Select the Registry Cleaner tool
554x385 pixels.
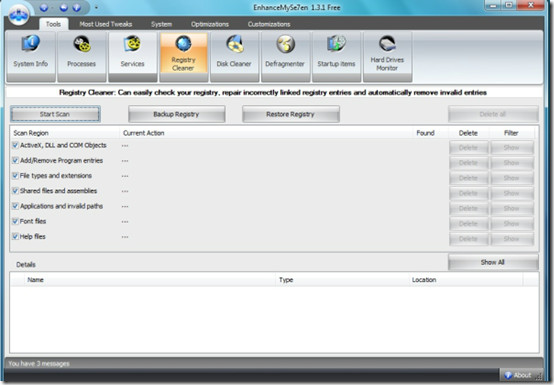click(183, 57)
